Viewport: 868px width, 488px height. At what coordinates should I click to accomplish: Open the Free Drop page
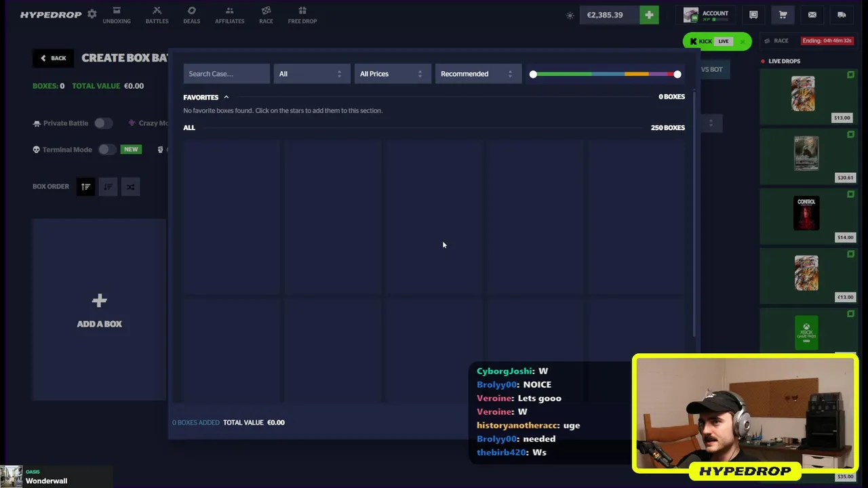[302, 15]
